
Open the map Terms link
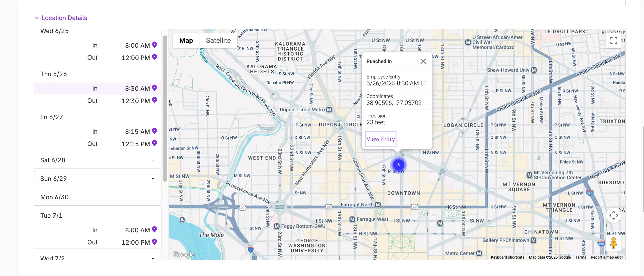581,257
